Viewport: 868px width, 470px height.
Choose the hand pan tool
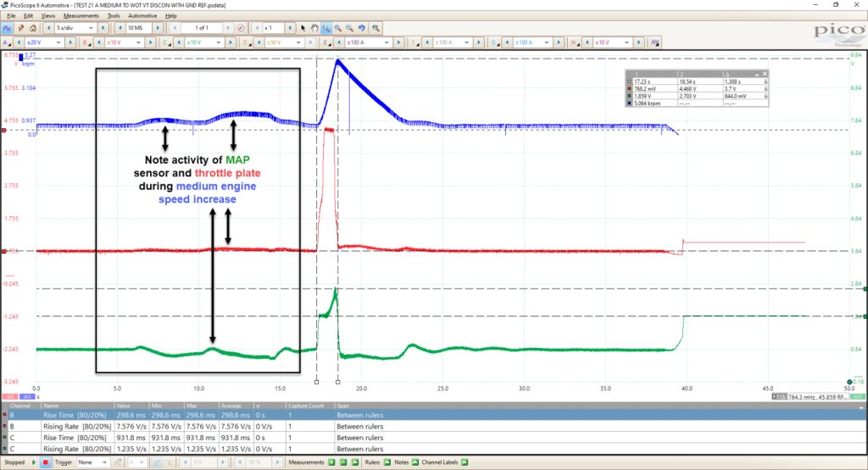coord(314,28)
